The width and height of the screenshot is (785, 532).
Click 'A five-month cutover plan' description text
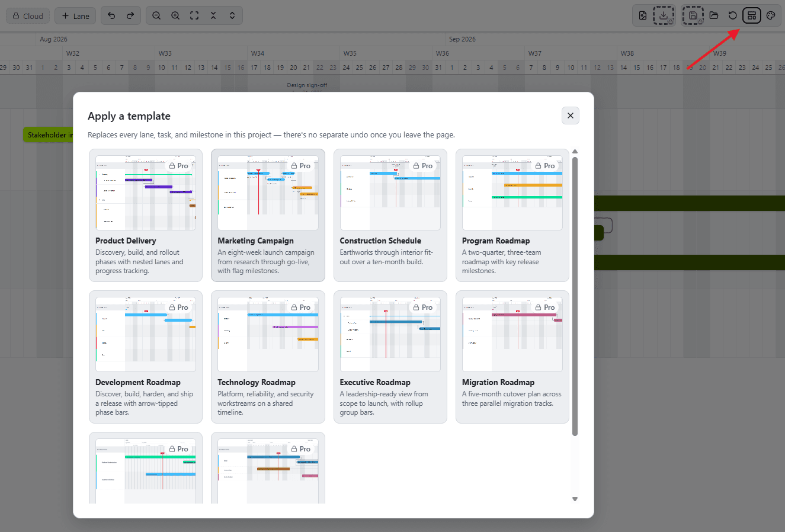point(512,399)
